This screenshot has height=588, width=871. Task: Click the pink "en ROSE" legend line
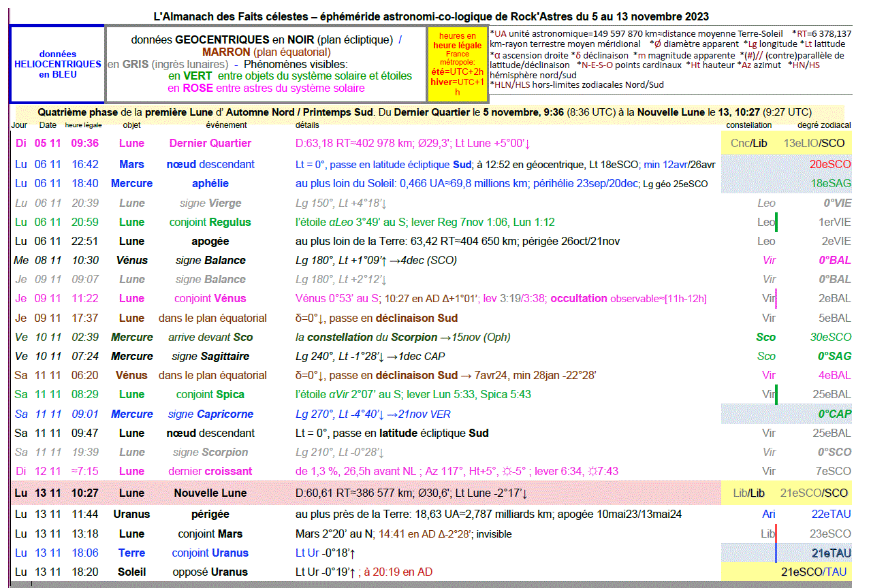[x=266, y=88]
